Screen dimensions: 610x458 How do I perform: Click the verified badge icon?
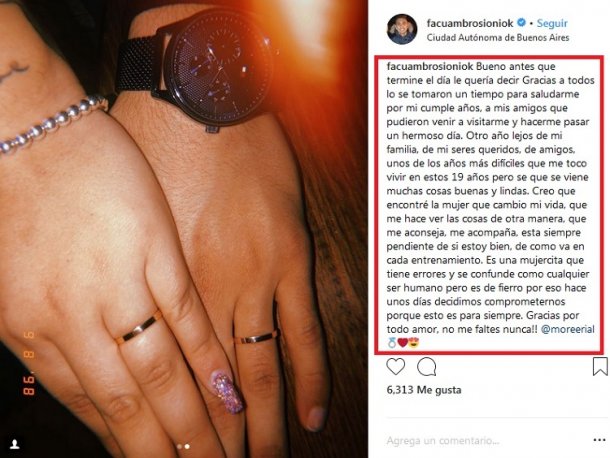point(521,23)
